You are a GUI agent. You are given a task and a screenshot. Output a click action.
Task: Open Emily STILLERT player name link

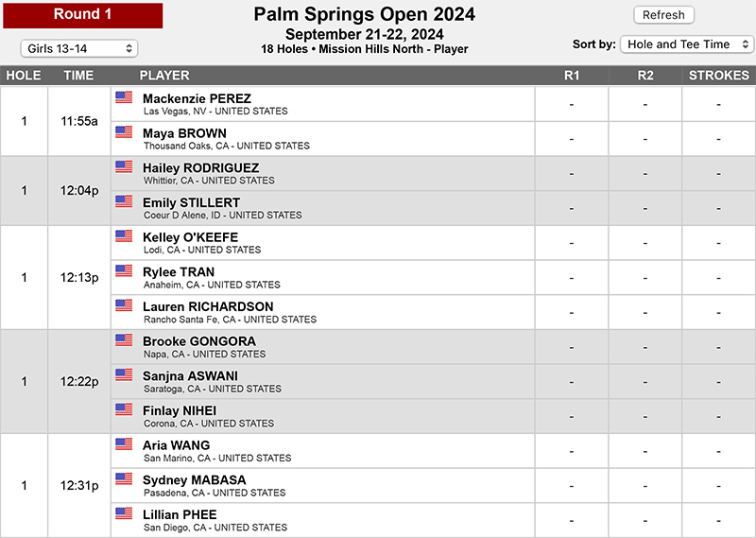coord(191,202)
